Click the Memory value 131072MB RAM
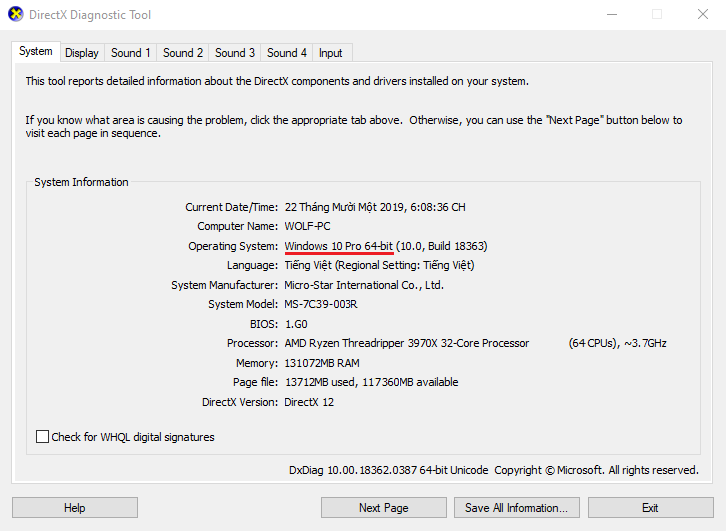 [322, 363]
